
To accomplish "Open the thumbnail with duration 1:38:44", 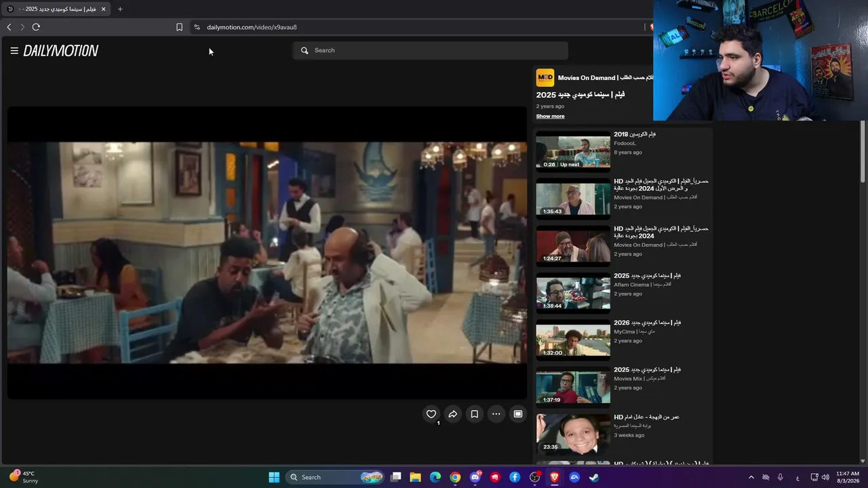I will (x=573, y=292).
